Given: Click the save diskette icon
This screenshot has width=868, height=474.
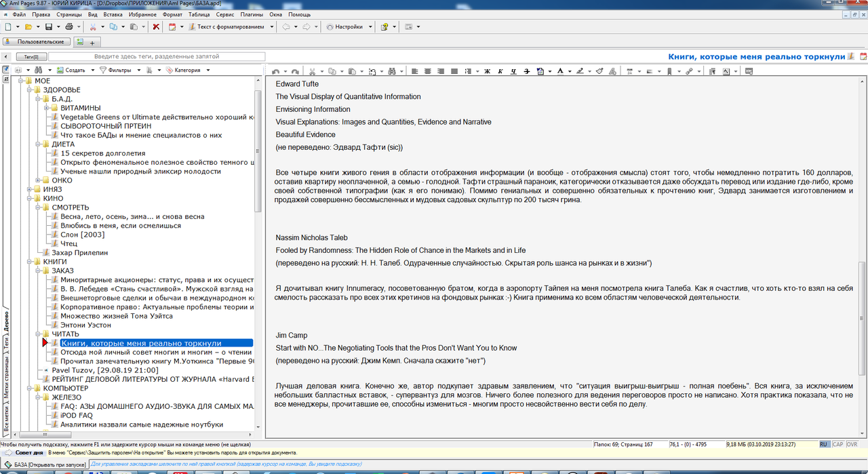Looking at the screenshot, I should [x=49, y=27].
